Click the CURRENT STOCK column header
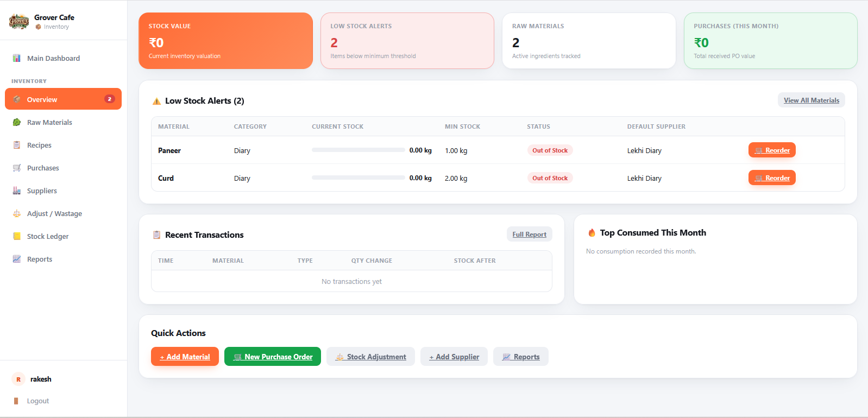Screen dimensions: 868x418 coord(337,126)
